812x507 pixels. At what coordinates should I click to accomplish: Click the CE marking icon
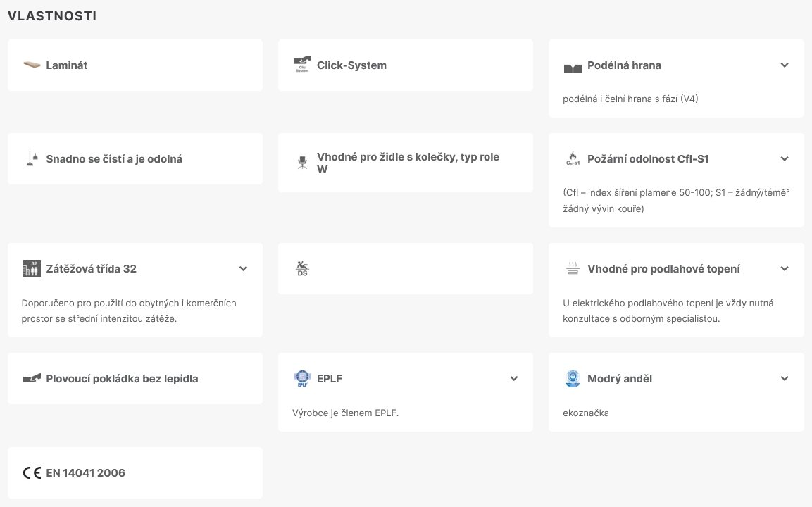32,473
